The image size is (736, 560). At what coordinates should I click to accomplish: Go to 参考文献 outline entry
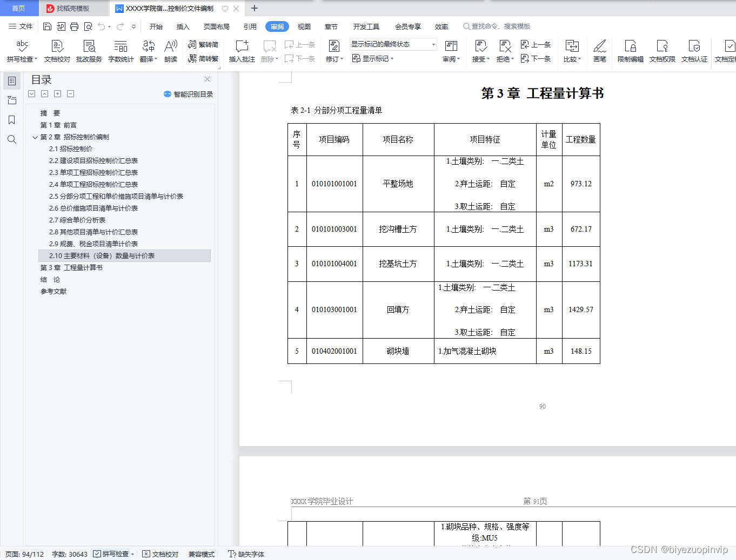[x=53, y=292]
